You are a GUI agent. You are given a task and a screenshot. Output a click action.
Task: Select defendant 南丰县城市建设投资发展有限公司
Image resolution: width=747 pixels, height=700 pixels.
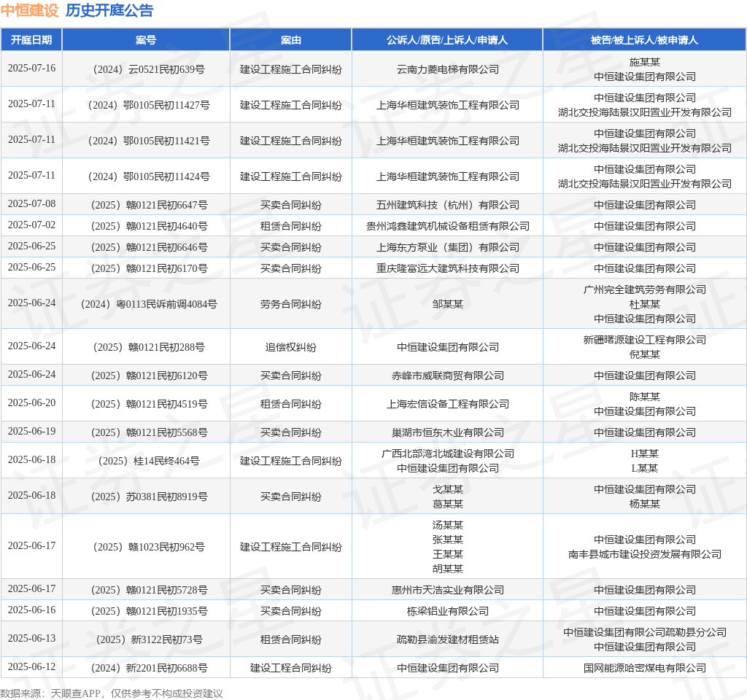[x=645, y=554]
